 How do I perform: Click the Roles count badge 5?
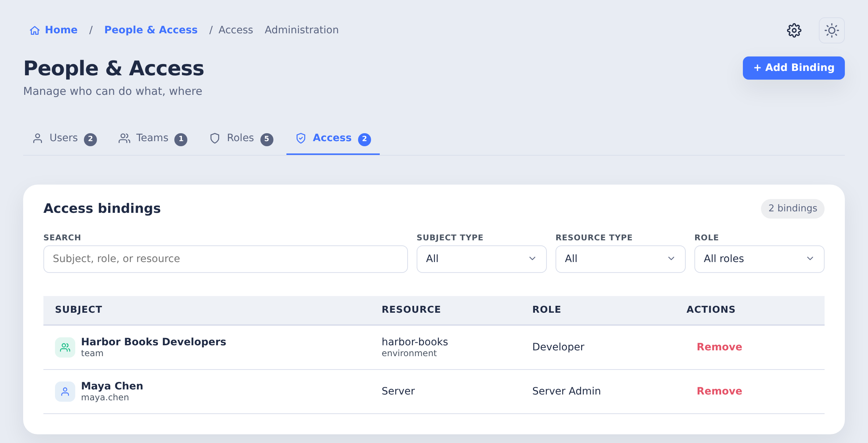coord(267,139)
